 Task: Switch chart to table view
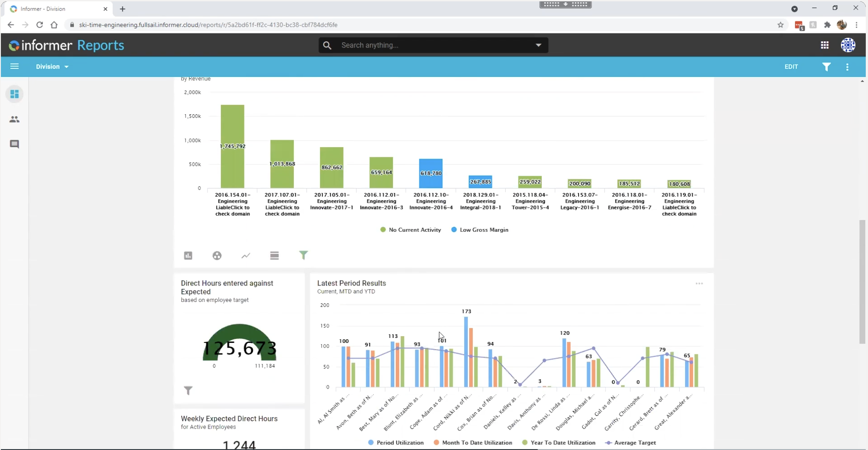pyautogui.click(x=275, y=255)
